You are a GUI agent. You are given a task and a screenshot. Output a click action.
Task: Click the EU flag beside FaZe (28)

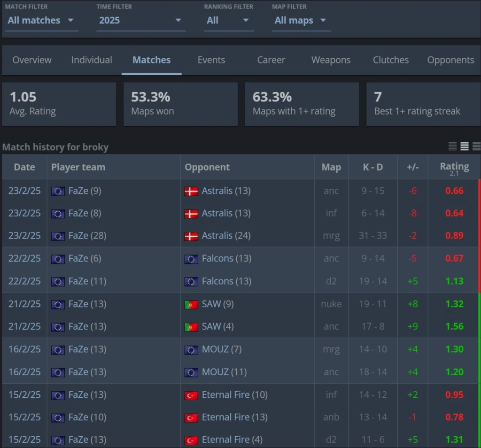tap(58, 236)
